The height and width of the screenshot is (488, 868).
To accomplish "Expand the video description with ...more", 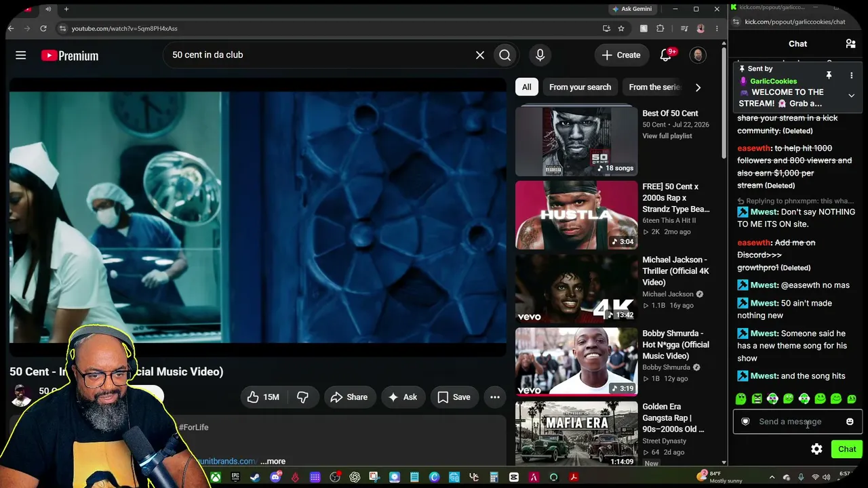I will (x=273, y=462).
